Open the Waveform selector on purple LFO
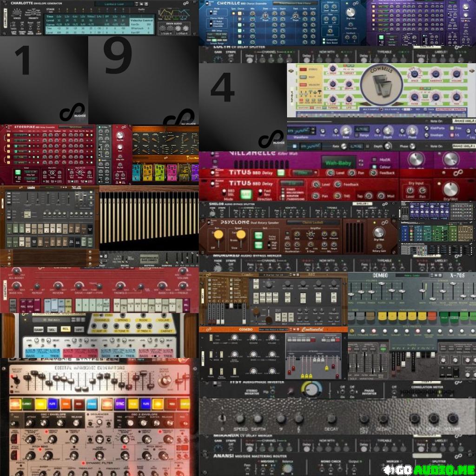 pyautogui.click(x=301, y=131)
